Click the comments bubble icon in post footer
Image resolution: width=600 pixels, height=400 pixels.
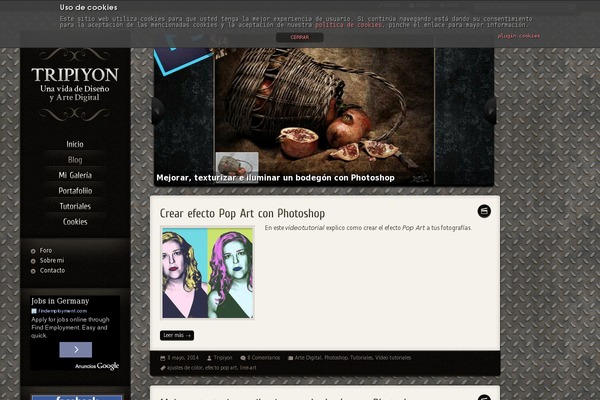[x=243, y=358]
